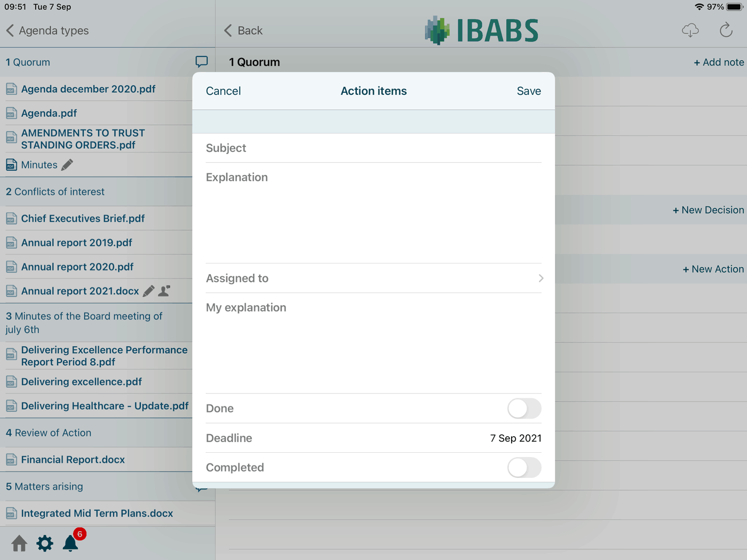
Task: Open Chief Executives Brief.pdf
Action: (83, 218)
